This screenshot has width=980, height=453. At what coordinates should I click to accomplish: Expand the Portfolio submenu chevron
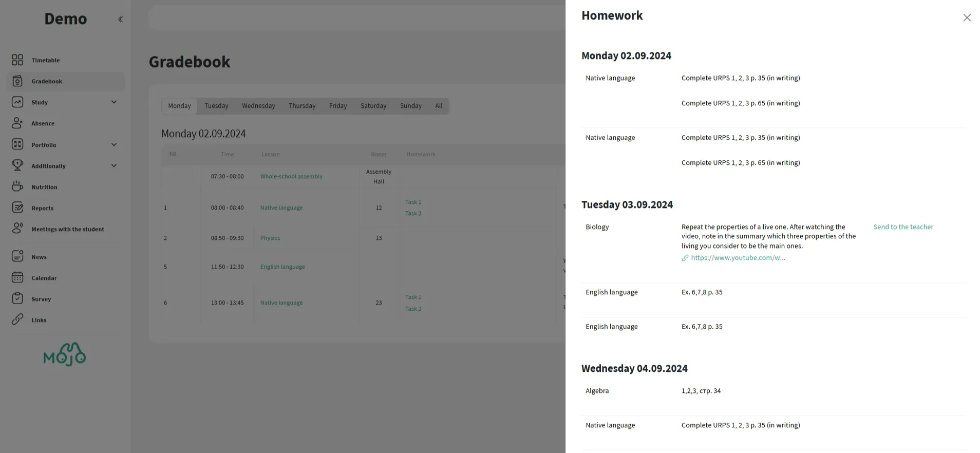114,145
